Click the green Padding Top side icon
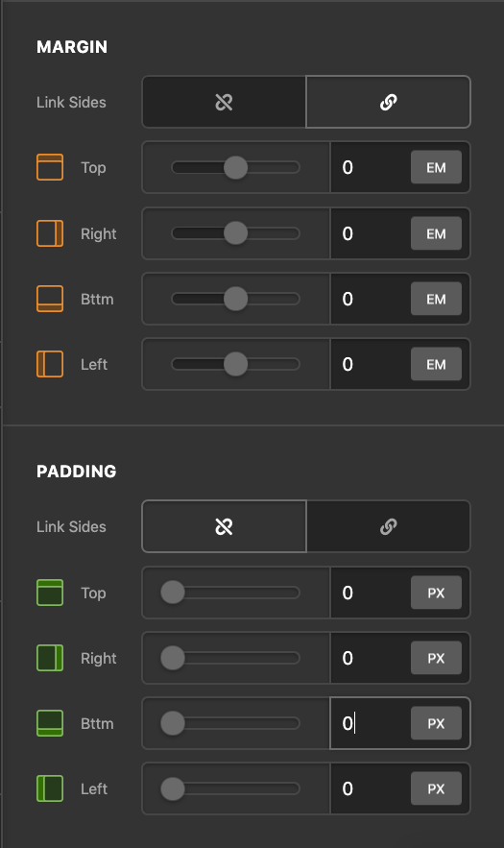The width and height of the screenshot is (504, 848). (50, 593)
